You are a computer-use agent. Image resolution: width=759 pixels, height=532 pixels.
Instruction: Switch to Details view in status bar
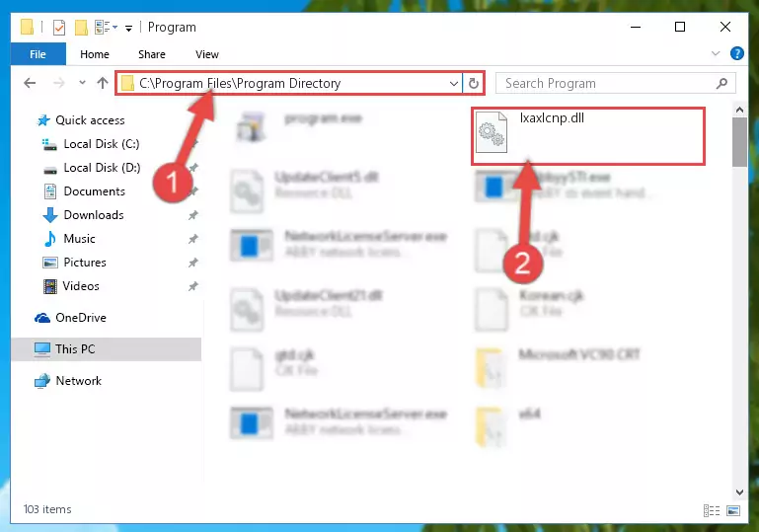(712, 510)
